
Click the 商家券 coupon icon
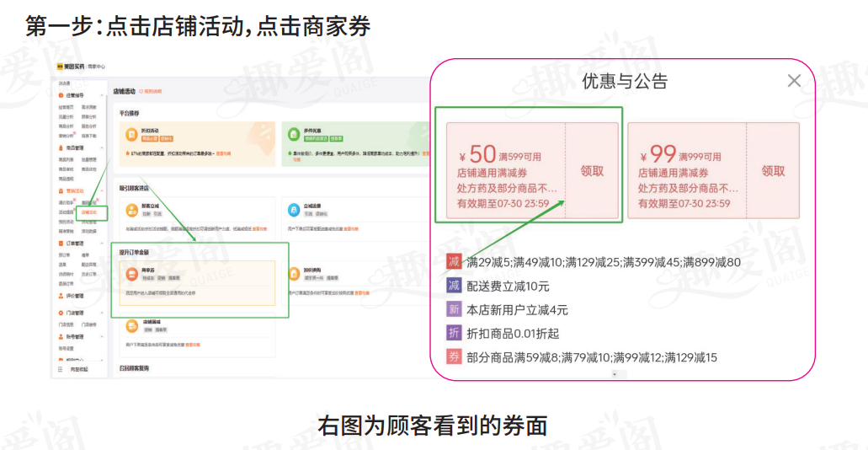click(131, 274)
